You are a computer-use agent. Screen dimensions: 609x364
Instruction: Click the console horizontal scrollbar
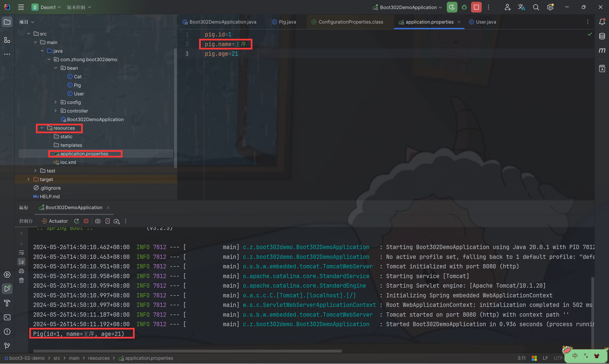[187, 351]
